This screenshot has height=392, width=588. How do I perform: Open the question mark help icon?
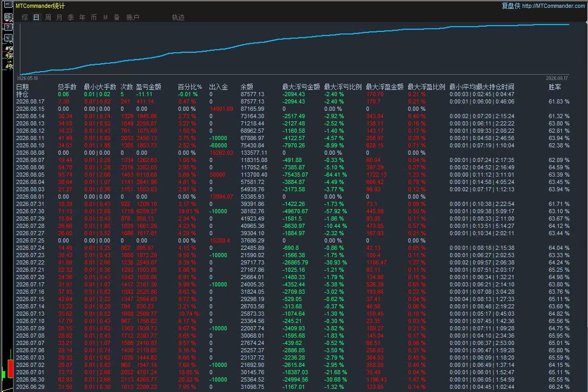pos(8,27)
